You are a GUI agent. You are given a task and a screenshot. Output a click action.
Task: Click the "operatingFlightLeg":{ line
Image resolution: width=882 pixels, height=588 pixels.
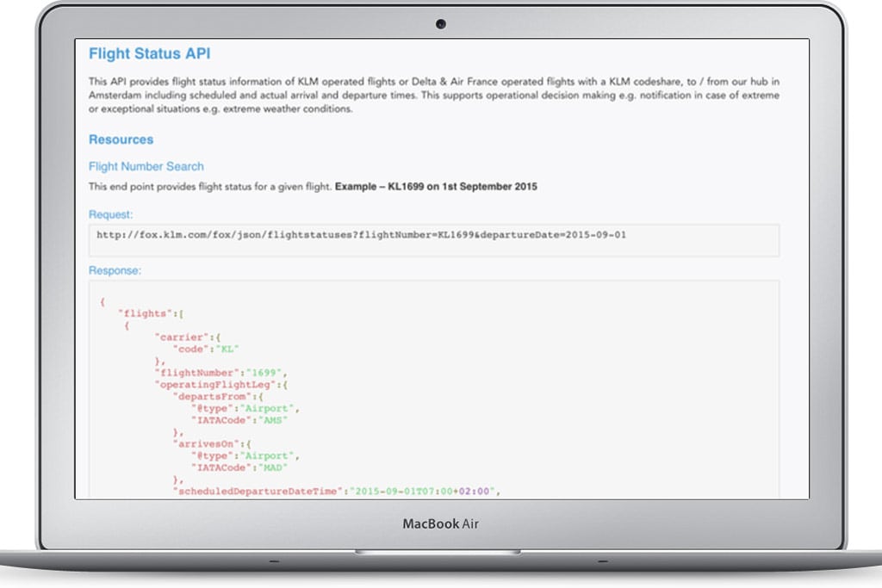pos(221,385)
